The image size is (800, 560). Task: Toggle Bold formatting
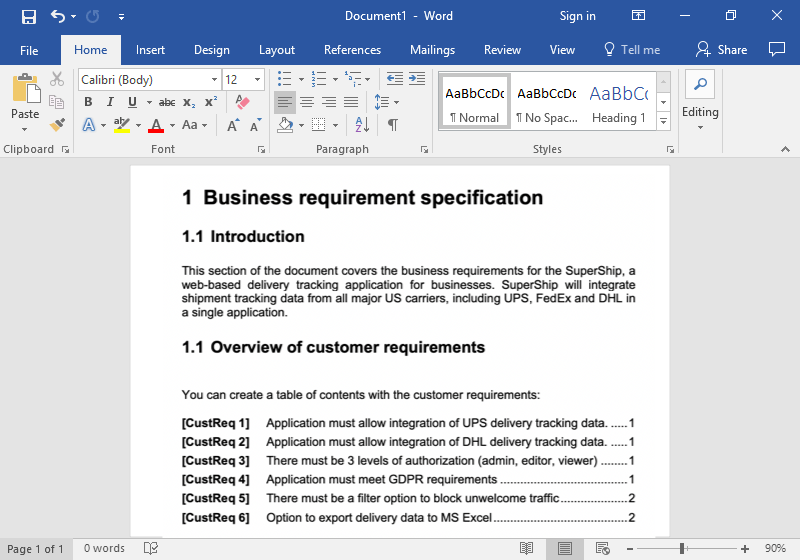pyautogui.click(x=88, y=102)
